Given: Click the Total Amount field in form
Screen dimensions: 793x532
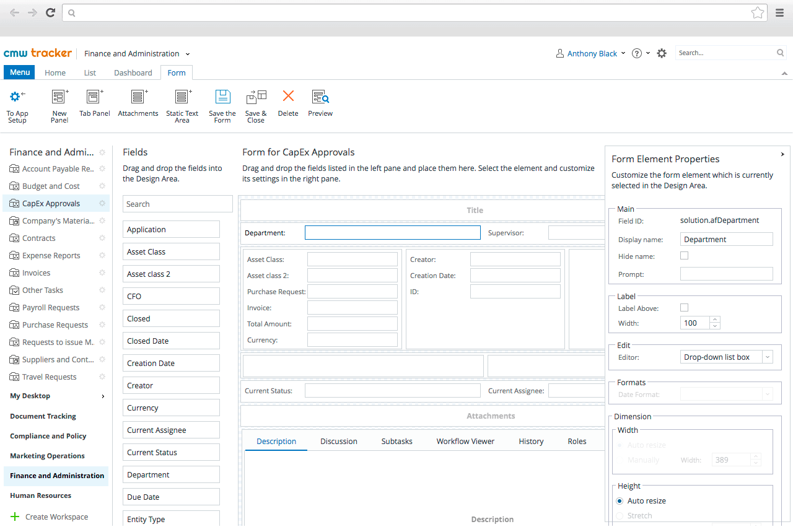Looking at the screenshot, I should [353, 323].
